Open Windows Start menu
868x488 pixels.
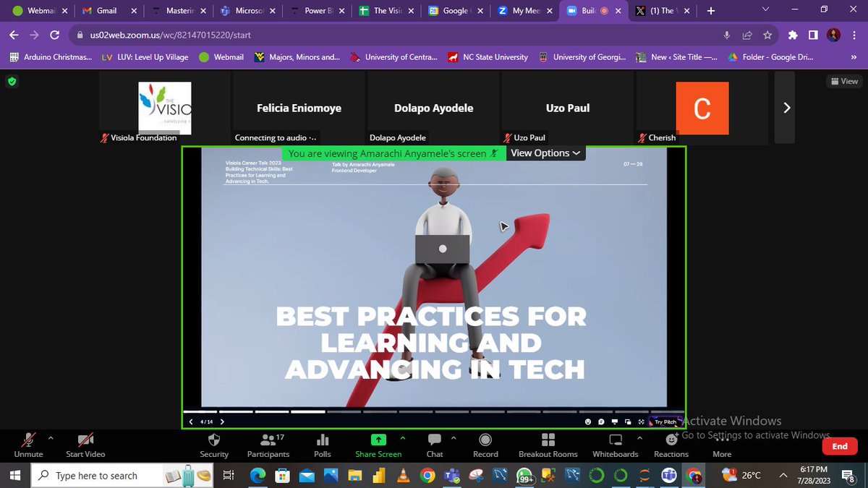point(16,475)
